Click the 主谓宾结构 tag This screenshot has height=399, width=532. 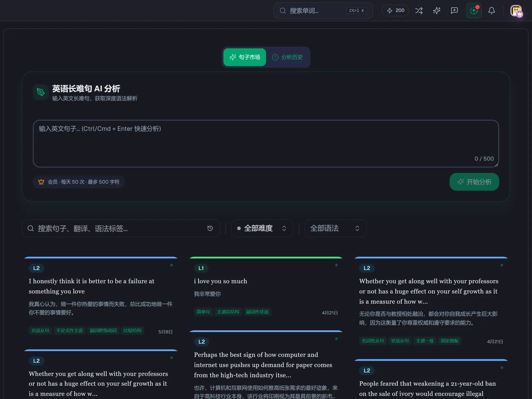coord(228,312)
